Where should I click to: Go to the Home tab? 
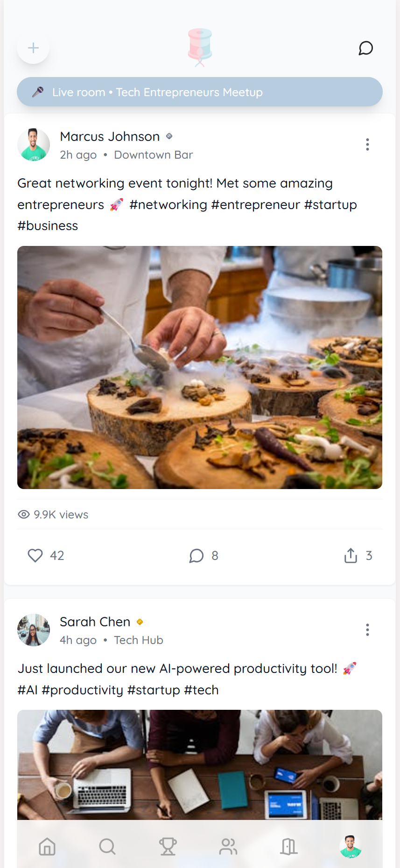coord(47,846)
